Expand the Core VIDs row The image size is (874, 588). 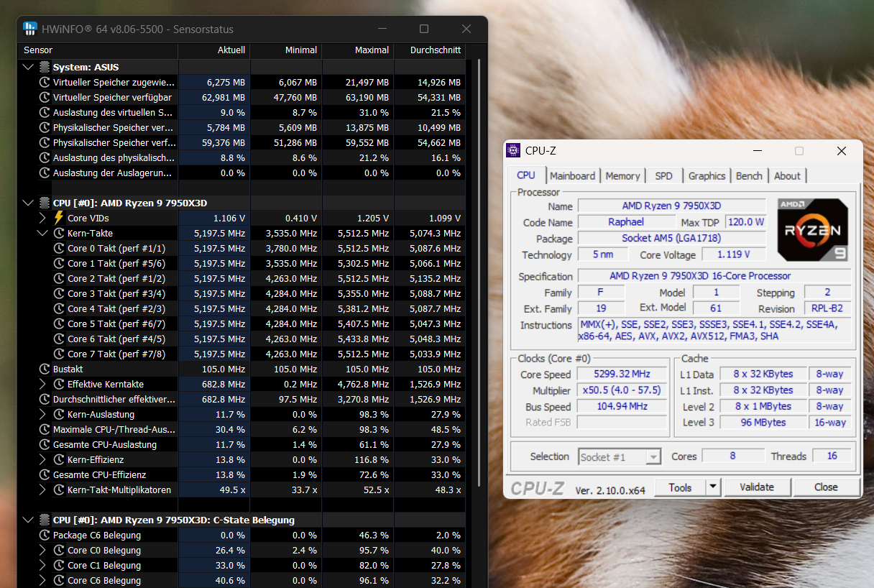tap(43, 218)
